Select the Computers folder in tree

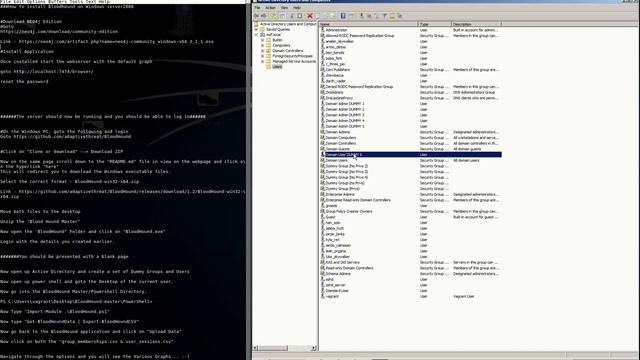[x=281, y=45]
